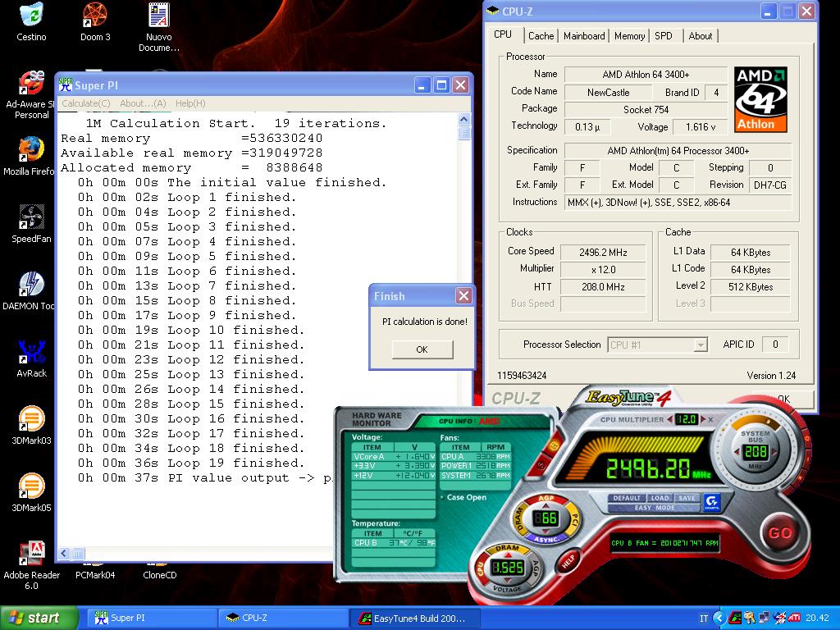
Task: Select CPU on the voltage dial
Action: [481, 568]
